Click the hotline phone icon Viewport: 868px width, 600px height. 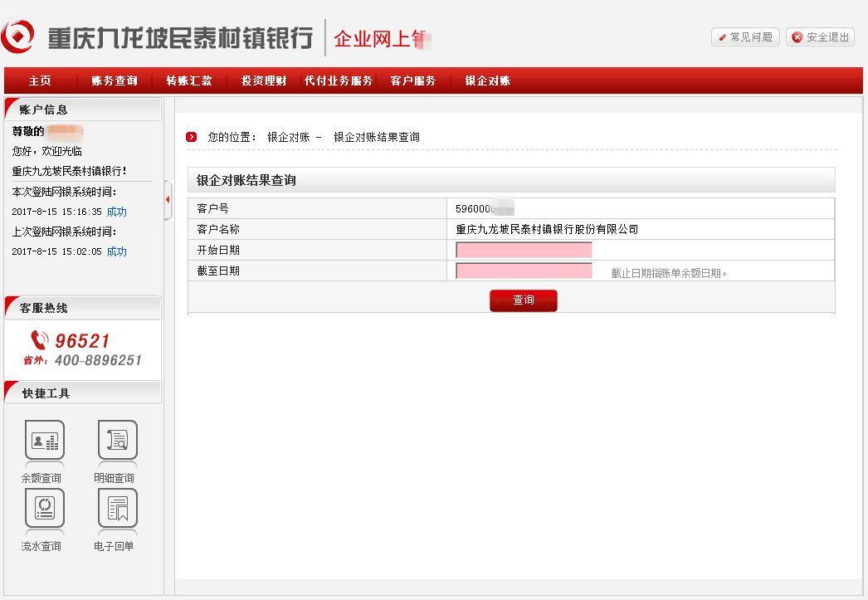[x=39, y=340]
